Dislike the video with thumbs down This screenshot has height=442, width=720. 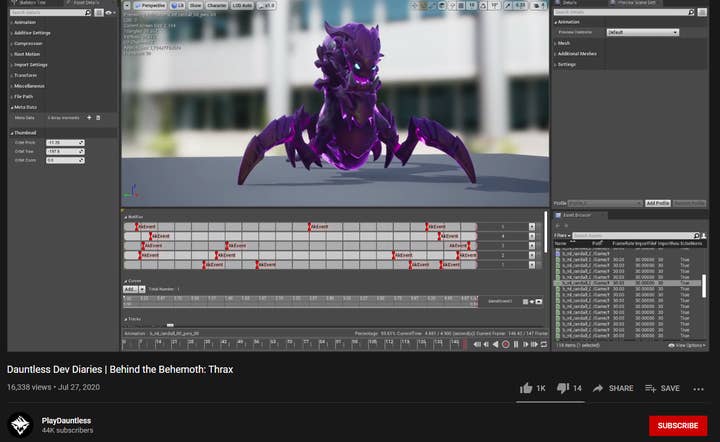[x=563, y=388]
